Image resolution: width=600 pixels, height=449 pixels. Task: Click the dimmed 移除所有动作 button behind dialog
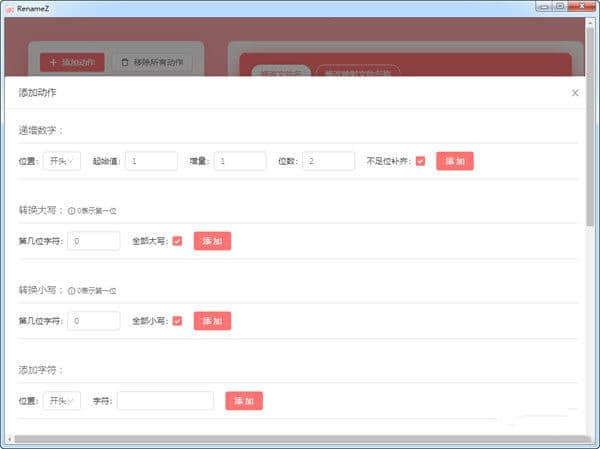[152, 62]
